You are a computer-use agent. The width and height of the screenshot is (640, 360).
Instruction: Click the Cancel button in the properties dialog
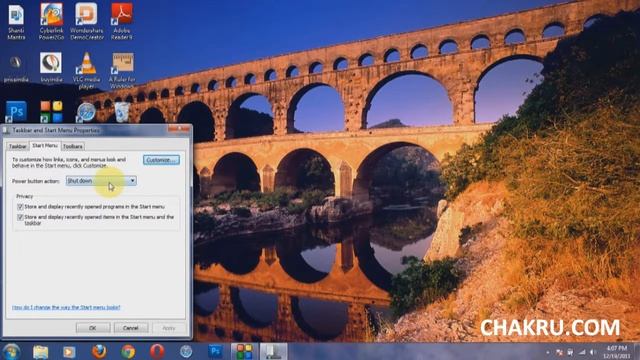(131, 328)
